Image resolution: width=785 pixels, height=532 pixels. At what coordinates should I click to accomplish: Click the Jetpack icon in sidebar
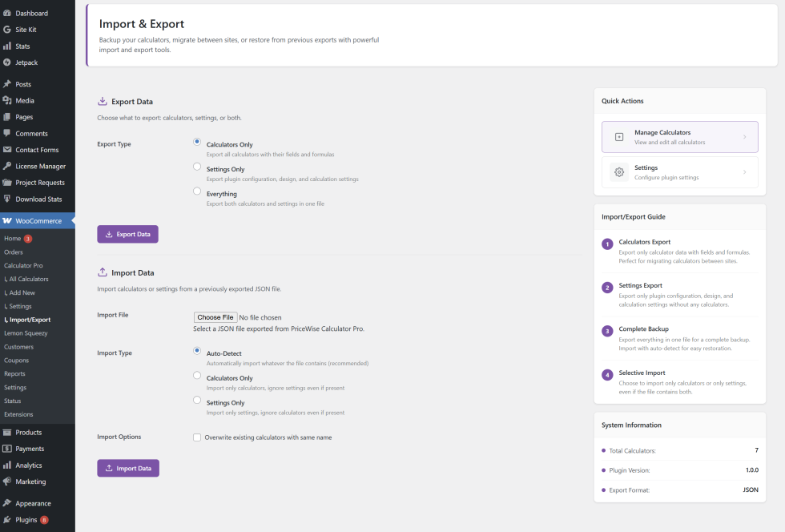[x=7, y=62]
